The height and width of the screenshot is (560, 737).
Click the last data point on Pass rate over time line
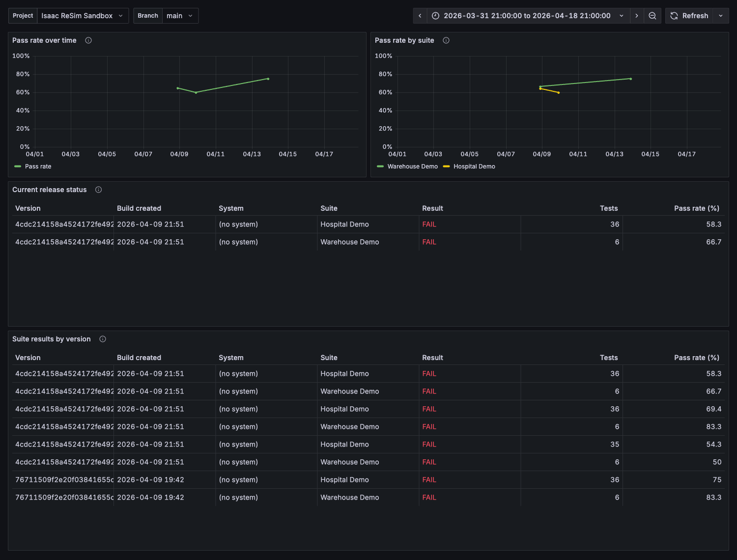pos(268,79)
